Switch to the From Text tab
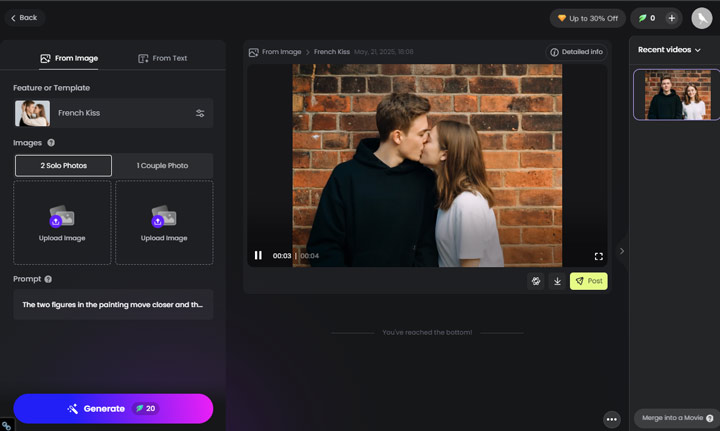 tap(163, 58)
